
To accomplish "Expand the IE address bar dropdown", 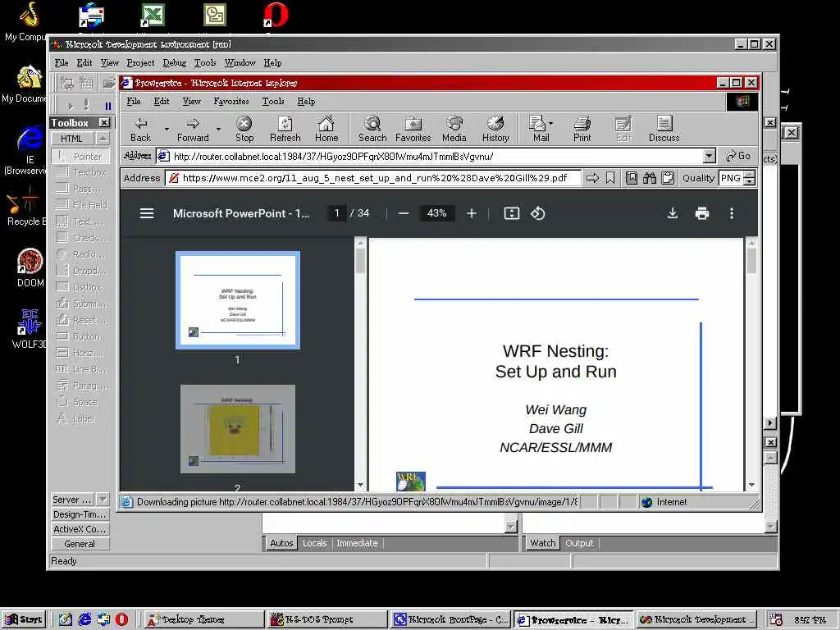I will [709, 156].
